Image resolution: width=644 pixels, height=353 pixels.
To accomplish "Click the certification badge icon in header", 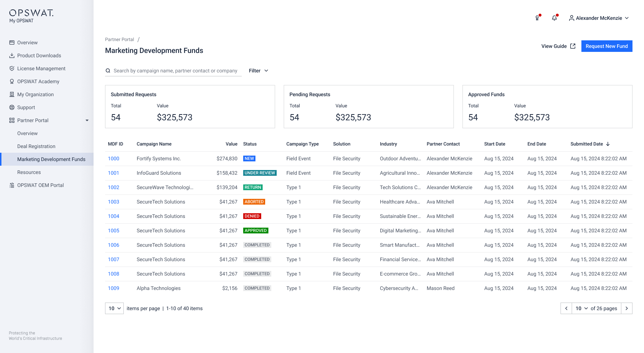I will [x=537, y=18].
